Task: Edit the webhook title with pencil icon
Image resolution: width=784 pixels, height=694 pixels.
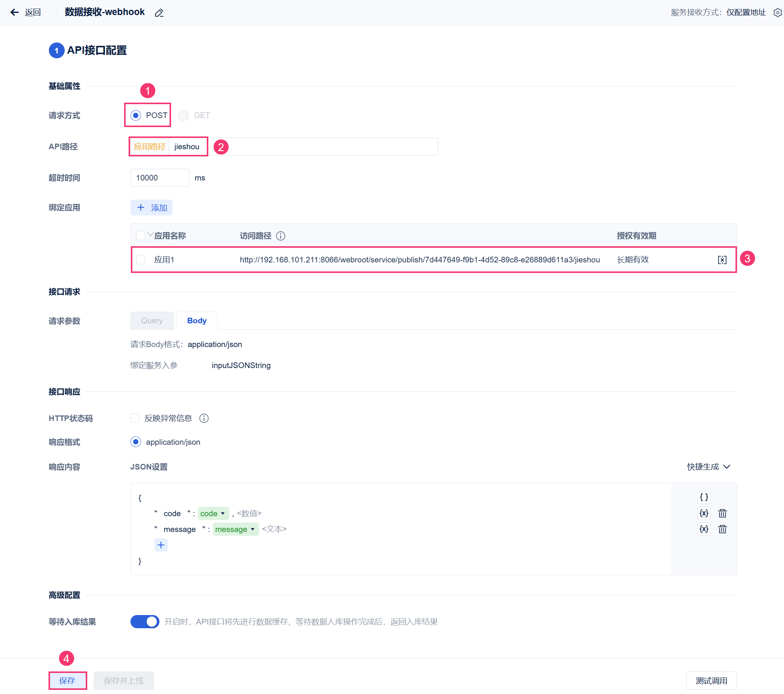Action: [159, 13]
